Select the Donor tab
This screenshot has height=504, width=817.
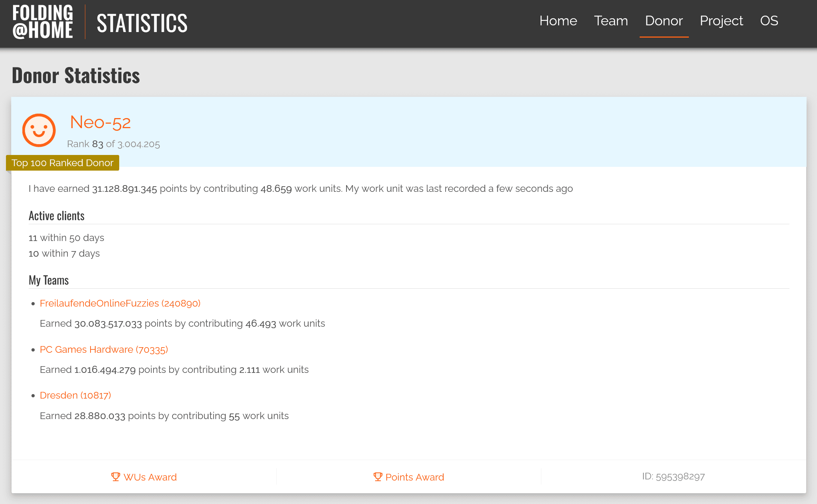click(x=664, y=21)
